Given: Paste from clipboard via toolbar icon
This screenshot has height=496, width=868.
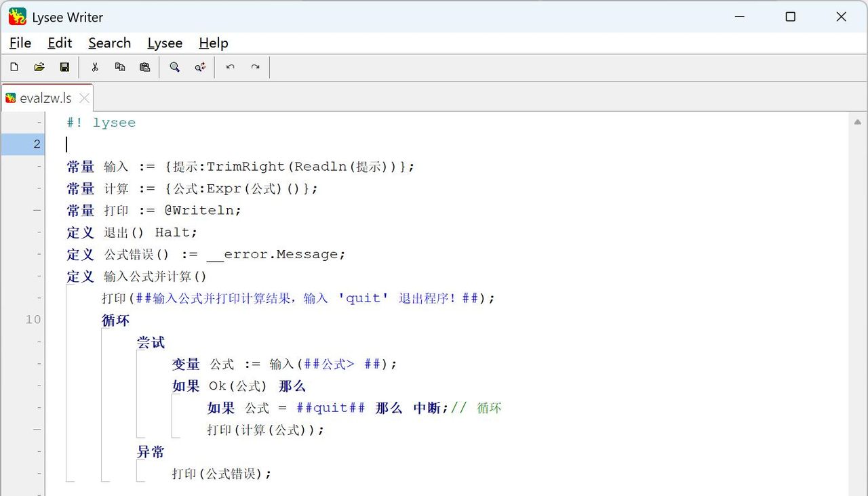Looking at the screenshot, I should point(144,67).
